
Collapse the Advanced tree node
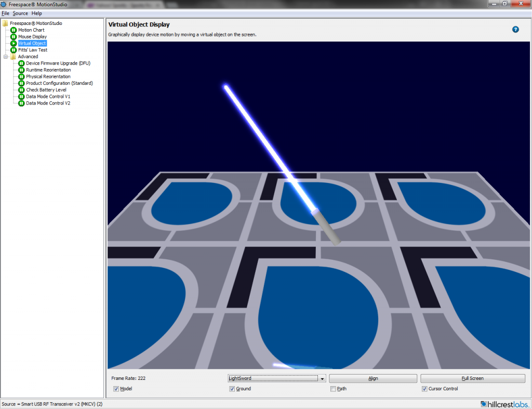pyautogui.click(x=6, y=57)
